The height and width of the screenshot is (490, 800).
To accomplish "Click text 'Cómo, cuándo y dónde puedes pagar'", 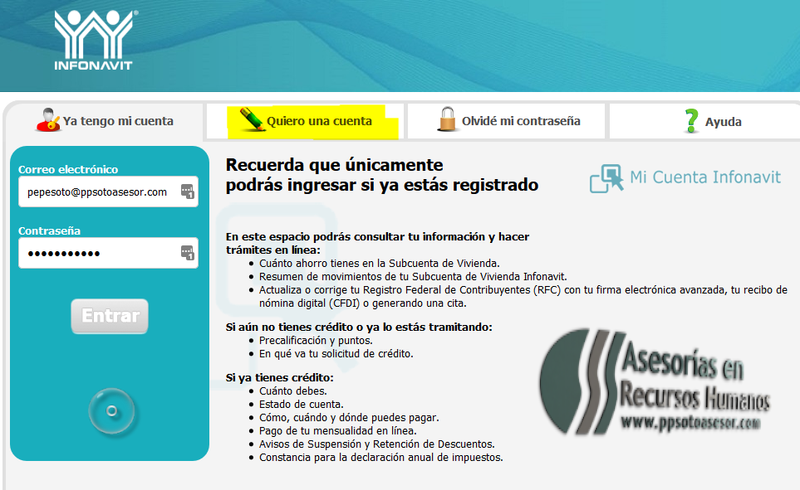I will [x=348, y=418].
